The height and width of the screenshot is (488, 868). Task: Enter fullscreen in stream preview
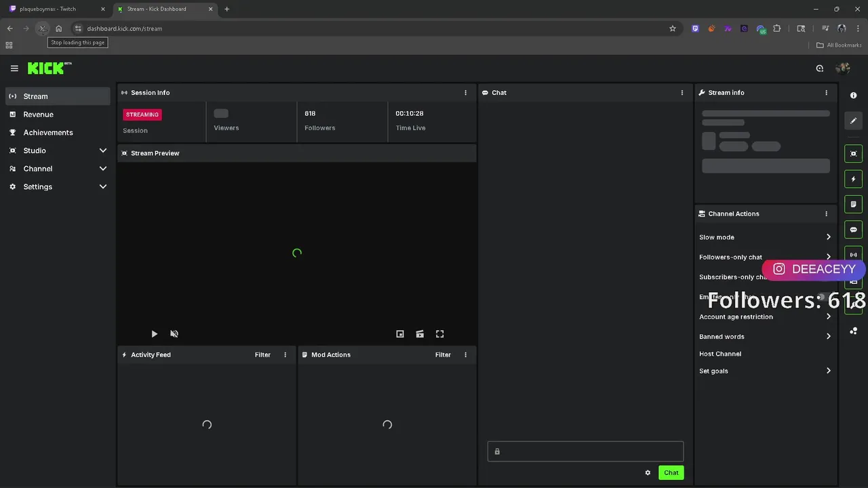click(x=440, y=334)
